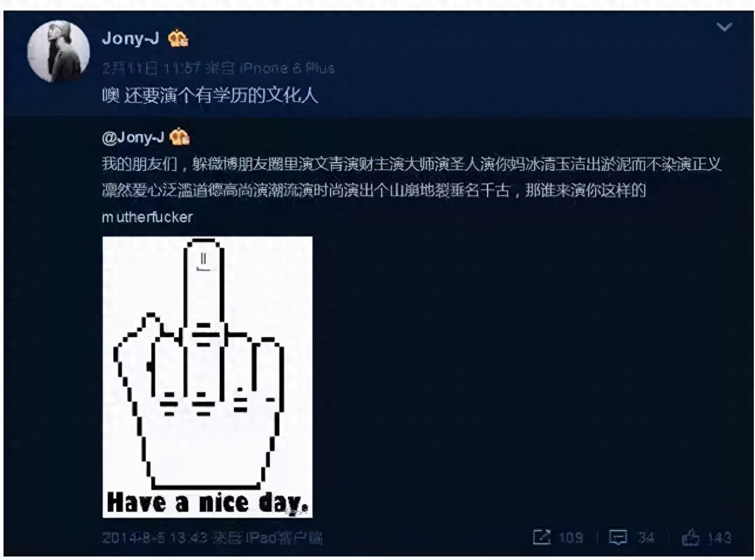Click the repost share icon

tap(542, 537)
